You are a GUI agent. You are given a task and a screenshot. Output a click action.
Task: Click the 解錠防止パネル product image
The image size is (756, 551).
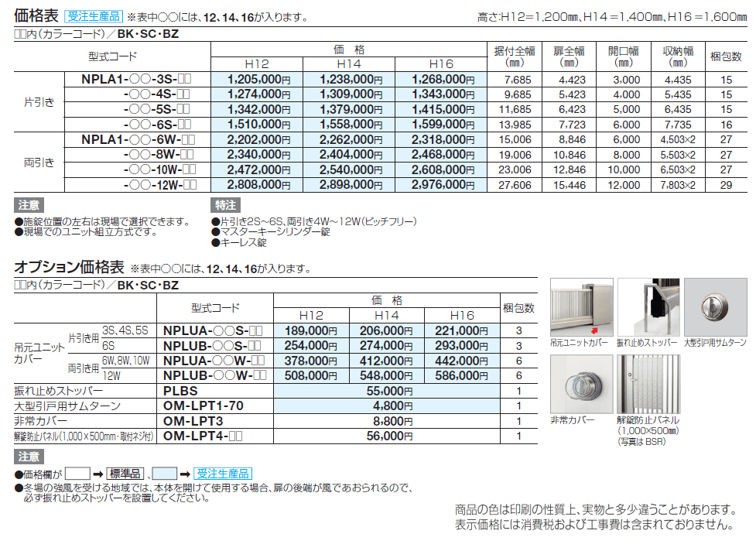point(650,383)
